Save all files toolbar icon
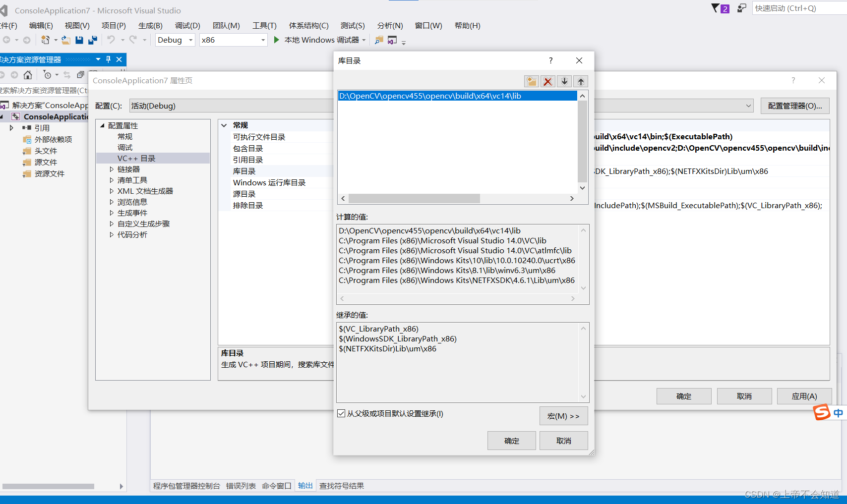Screen dimensions: 847x504 (92, 40)
